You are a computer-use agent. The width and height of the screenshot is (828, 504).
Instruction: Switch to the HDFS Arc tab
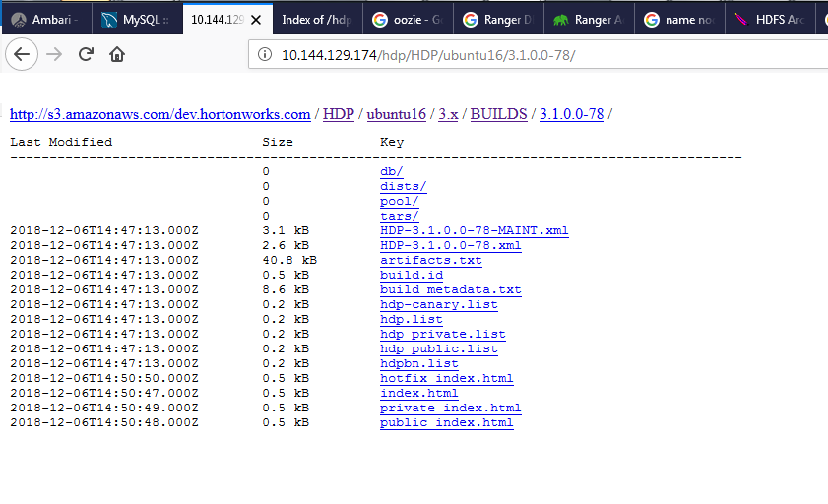point(771,20)
